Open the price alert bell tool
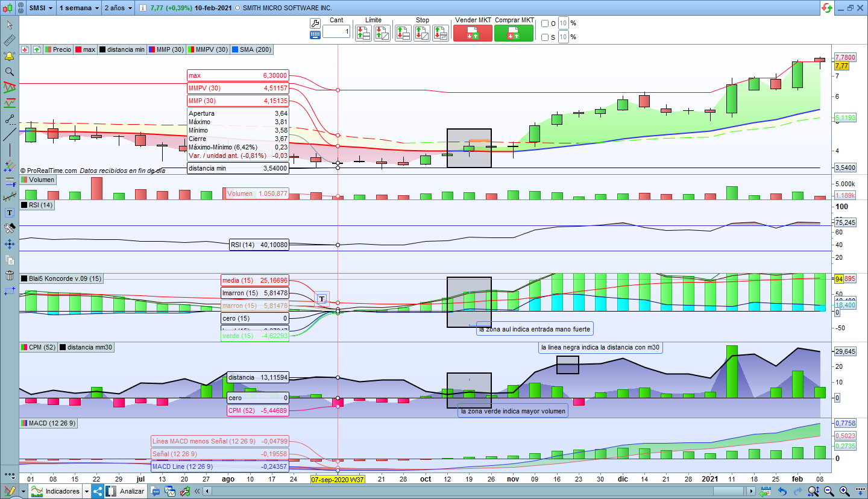 pyautogui.click(x=10, y=56)
